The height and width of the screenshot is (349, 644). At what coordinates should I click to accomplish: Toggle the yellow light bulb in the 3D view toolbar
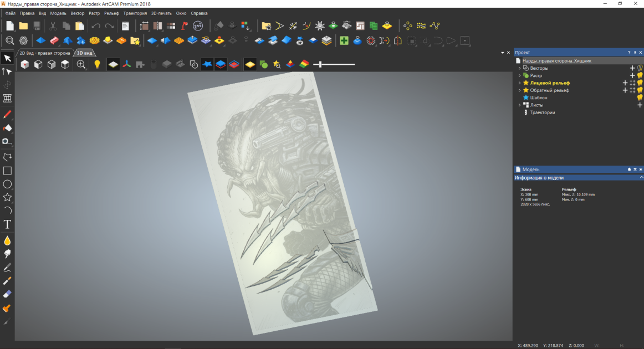(x=97, y=64)
